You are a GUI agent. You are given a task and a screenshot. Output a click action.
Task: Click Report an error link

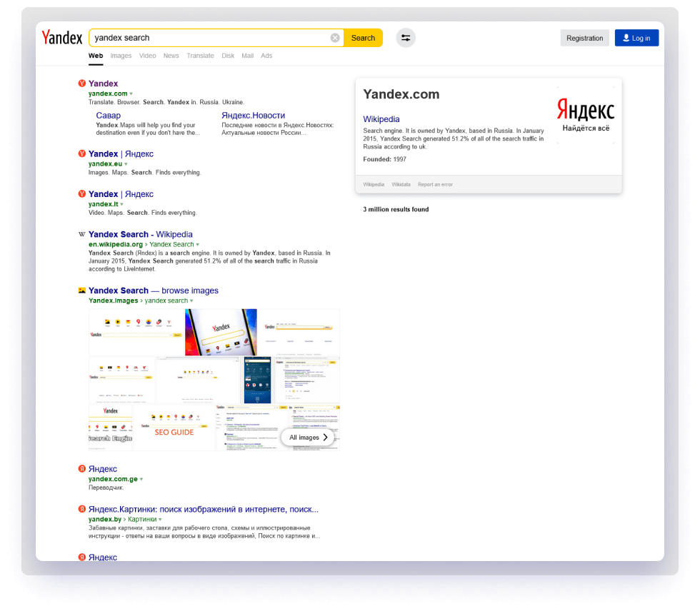pyautogui.click(x=435, y=184)
